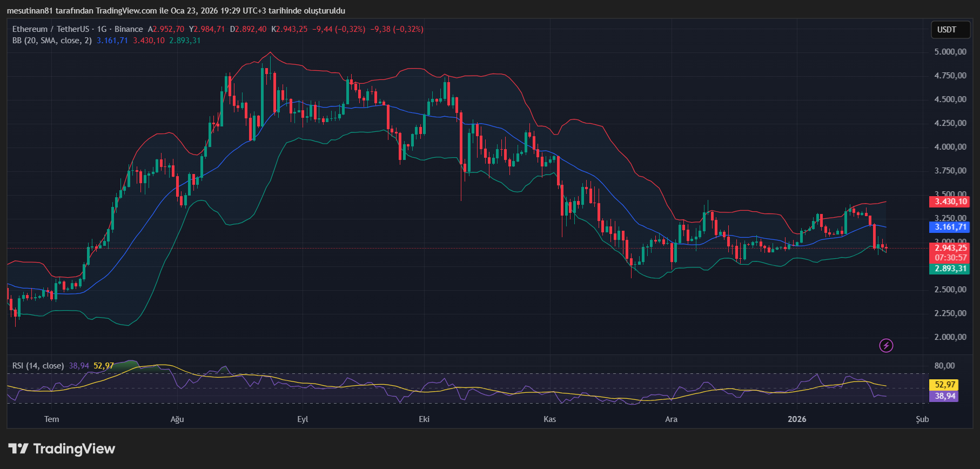Screen dimensions: 980x469
Task: Click purple 38,94 label on RSI axis
Action: [x=945, y=396]
